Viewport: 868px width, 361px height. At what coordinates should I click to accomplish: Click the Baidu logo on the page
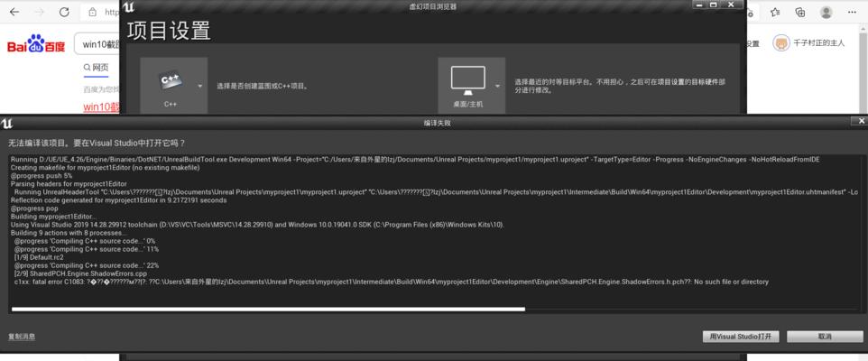click(36, 44)
